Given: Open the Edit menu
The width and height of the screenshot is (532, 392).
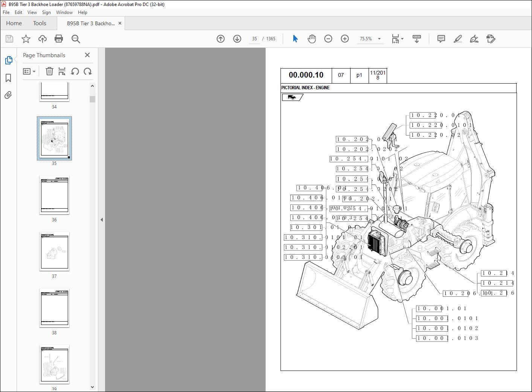Looking at the screenshot, I should click(x=18, y=12).
